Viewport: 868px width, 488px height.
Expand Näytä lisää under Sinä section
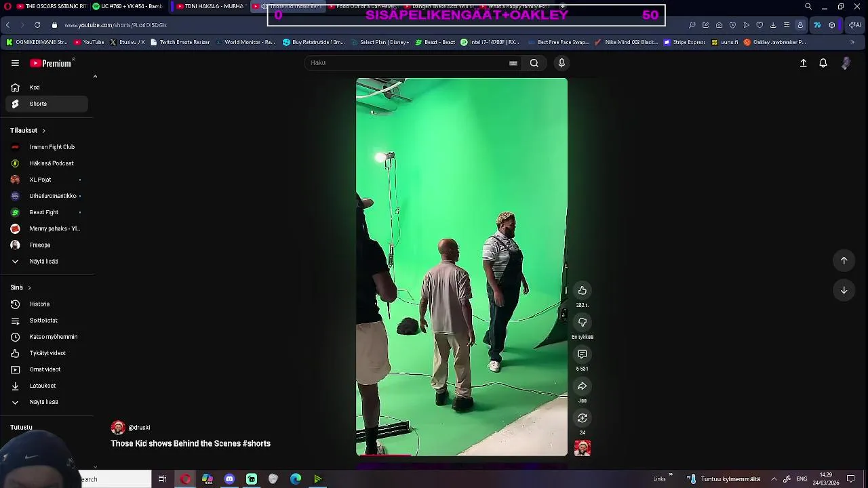pos(47,402)
